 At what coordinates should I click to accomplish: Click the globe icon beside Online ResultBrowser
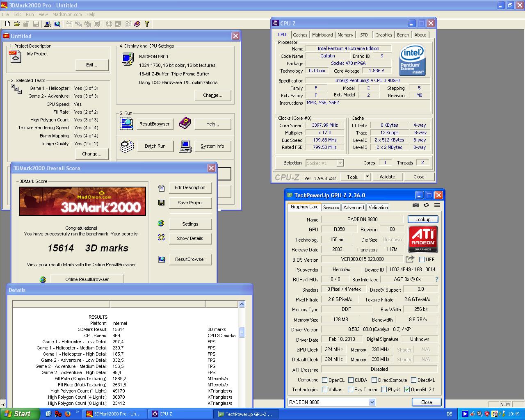(x=43, y=279)
